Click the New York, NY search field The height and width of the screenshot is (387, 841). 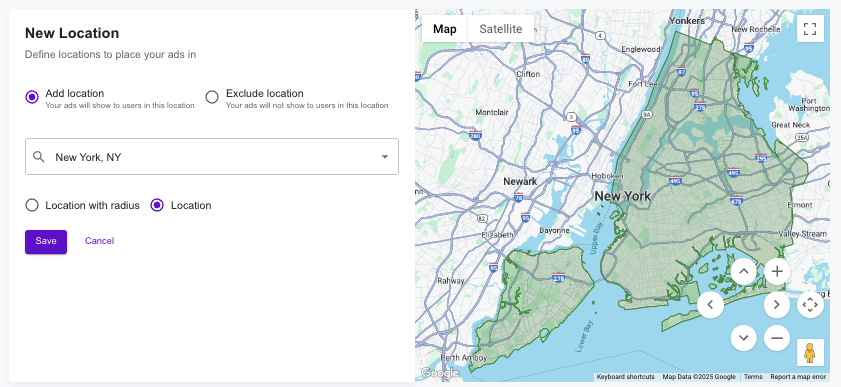[212, 157]
